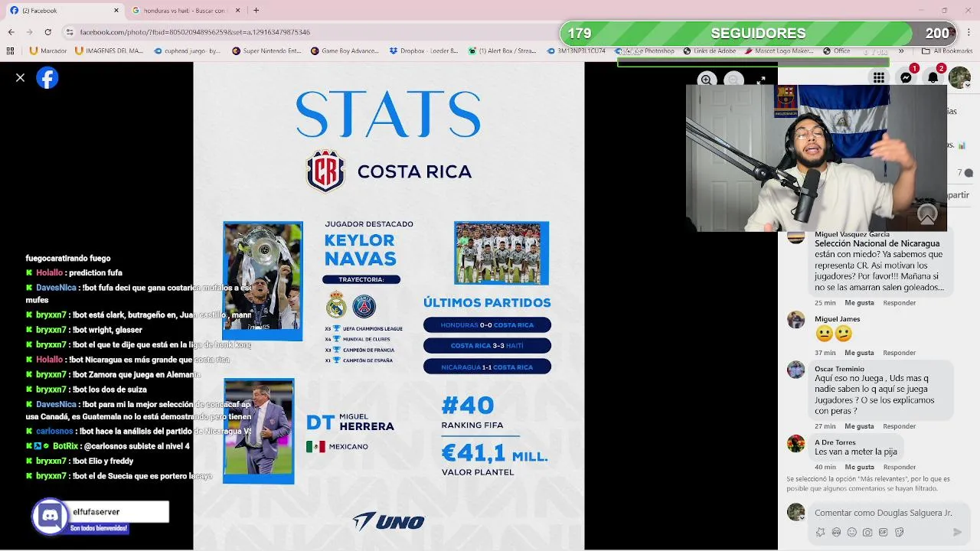
Task: View site information icon in address bar
Action: (70, 32)
